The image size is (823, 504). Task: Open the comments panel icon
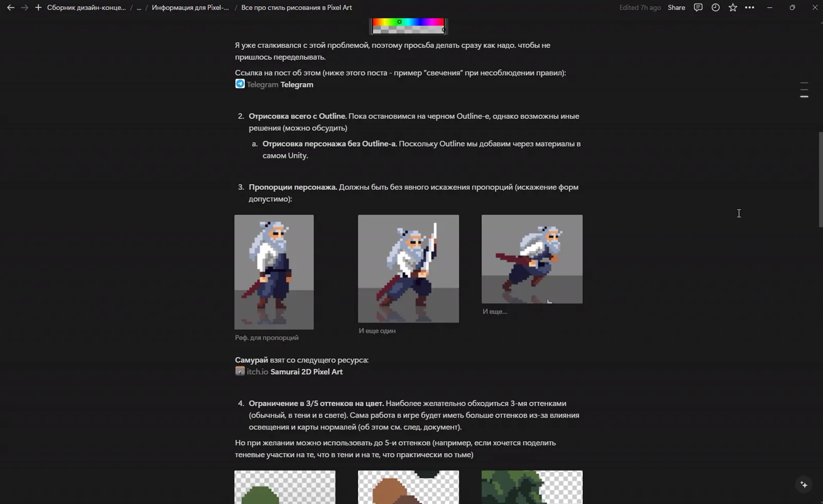coord(698,8)
